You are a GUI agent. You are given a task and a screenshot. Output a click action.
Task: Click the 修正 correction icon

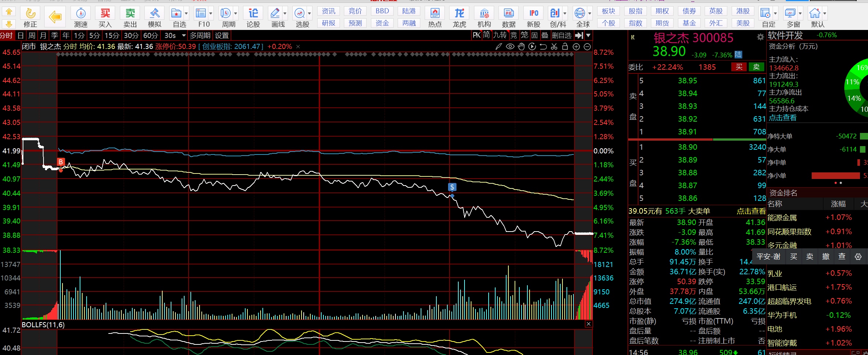(30, 14)
